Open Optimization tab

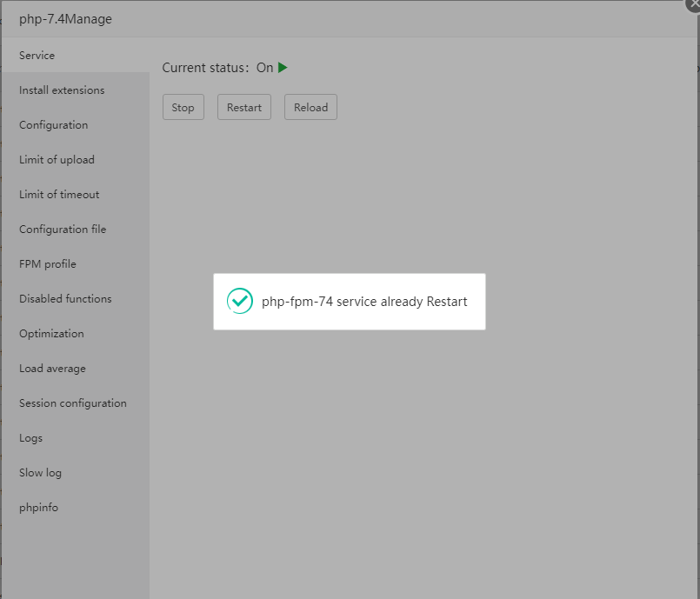(x=75, y=334)
